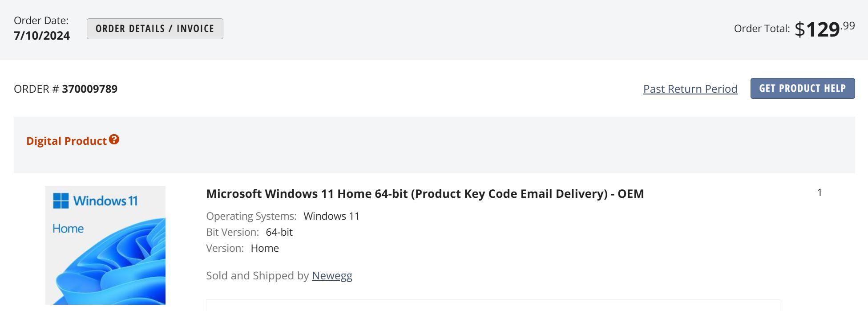The image size is (868, 311).
Task: Click the ORDER # label text
Action: pos(36,89)
